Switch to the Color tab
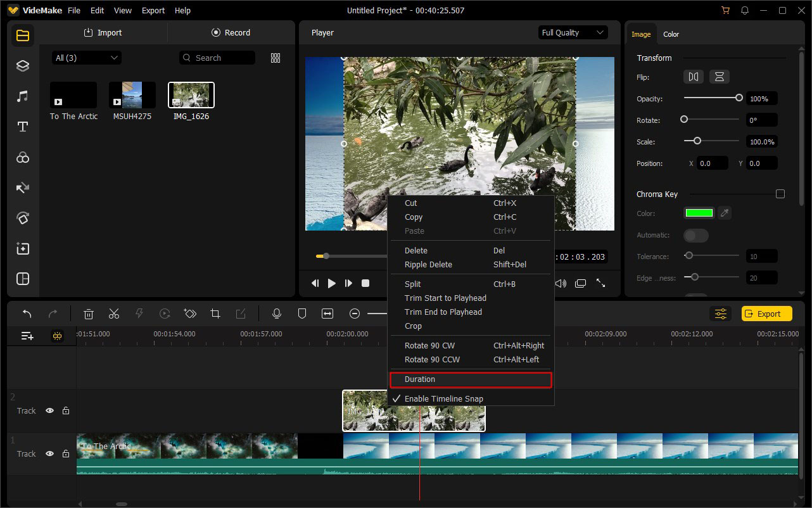This screenshot has height=508, width=812. point(671,34)
